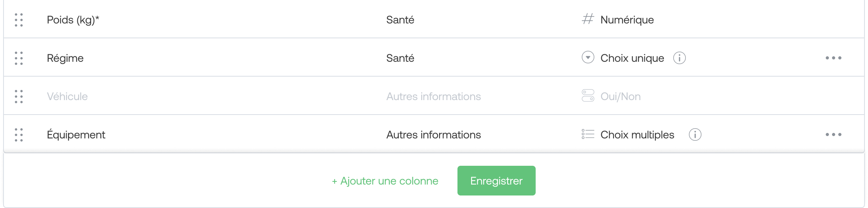The height and width of the screenshot is (208, 868).
Task: Click the drag handle beside Équipement
Action: tap(19, 135)
